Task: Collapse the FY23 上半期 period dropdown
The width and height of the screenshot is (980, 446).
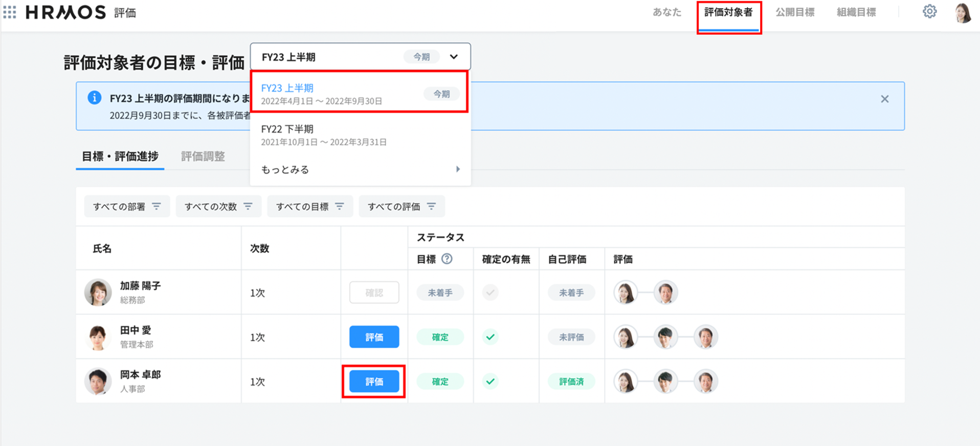Action: (x=453, y=57)
